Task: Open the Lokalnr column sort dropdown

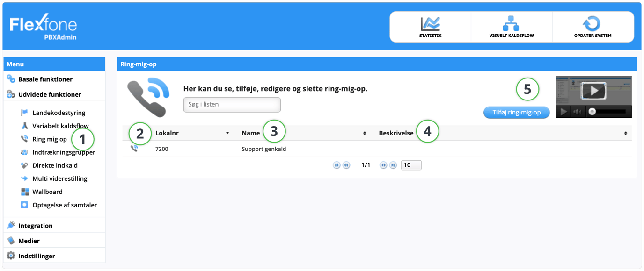Action: [228, 133]
